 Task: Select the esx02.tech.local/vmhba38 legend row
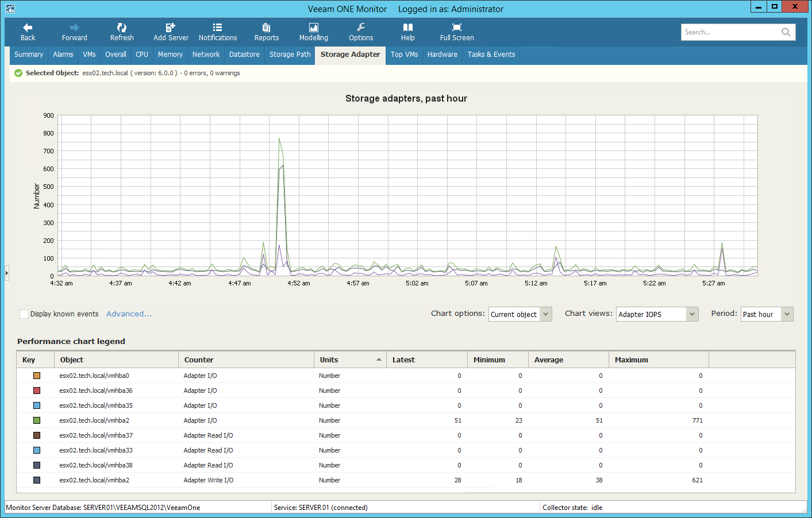pos(406,465)
